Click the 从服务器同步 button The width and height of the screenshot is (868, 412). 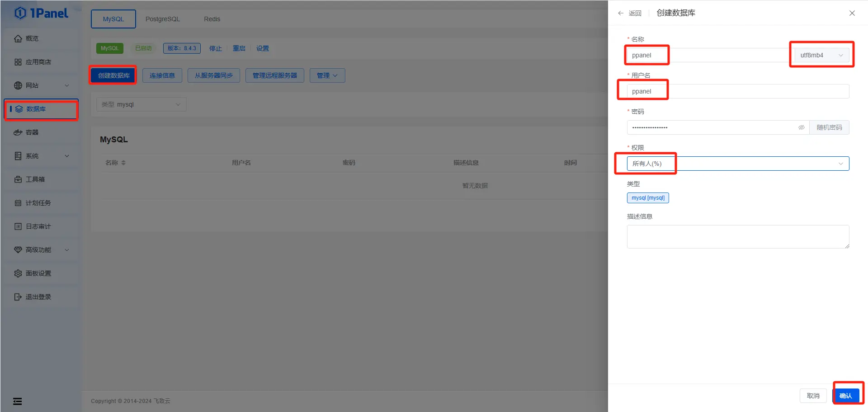(214, 75)
